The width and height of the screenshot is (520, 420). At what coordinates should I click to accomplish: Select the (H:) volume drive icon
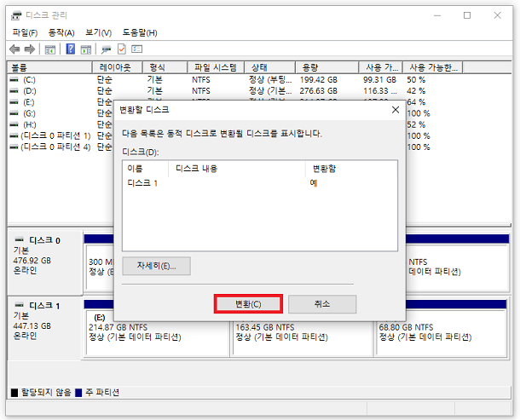click(14, 124)
